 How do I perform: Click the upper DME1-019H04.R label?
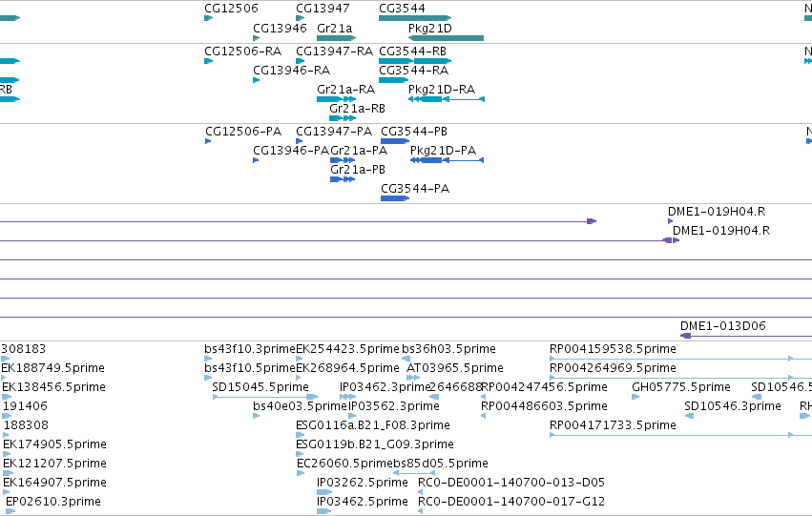(x=717, y=212)
